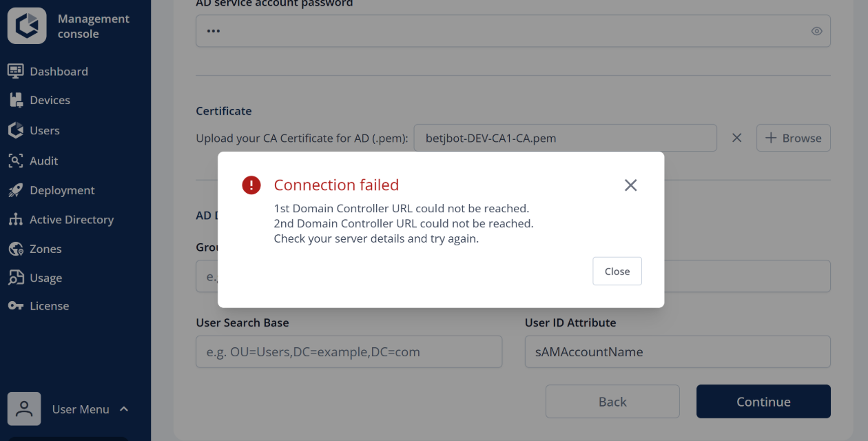Click the Close button in dialog
The width and height of the screenshot is (868, 441).
[617, 271]
